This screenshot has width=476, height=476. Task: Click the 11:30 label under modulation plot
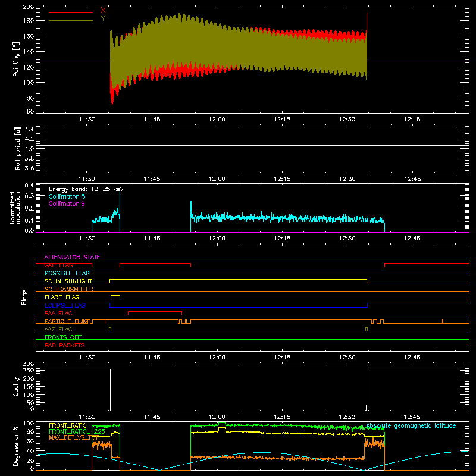pos(87,239)
